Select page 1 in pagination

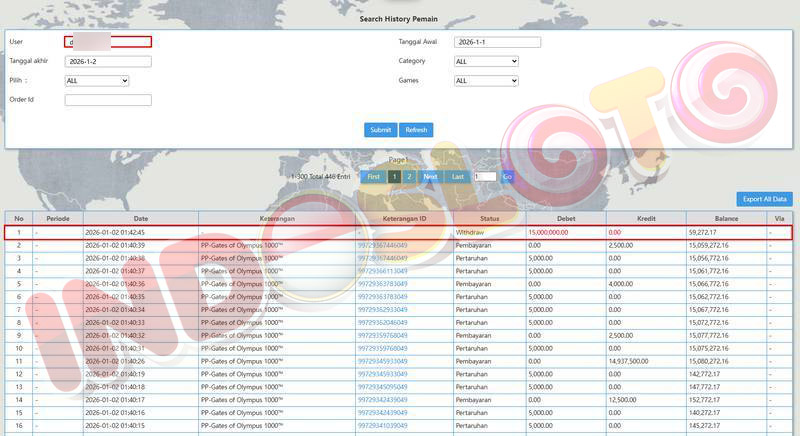[x=394, y=177]
